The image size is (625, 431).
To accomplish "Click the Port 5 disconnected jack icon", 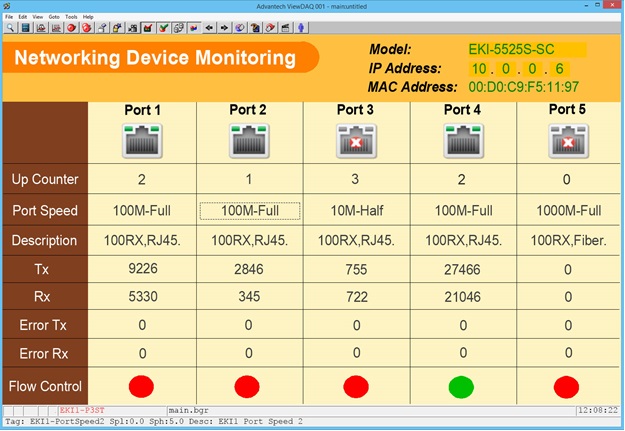I will 568,141.
